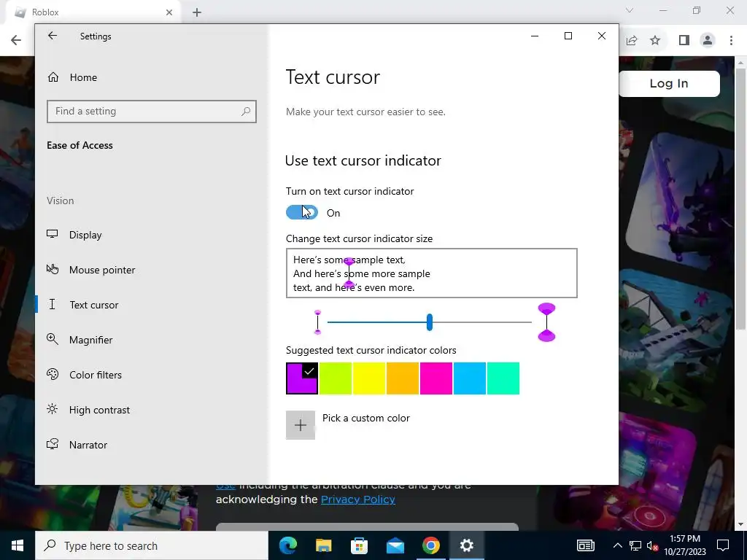
Task: Minimize the Settings window
Action: [x=535, y=36]
